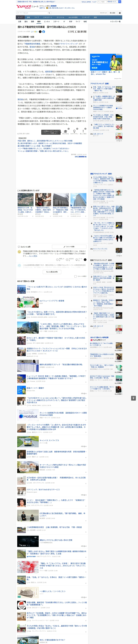Open キャンバス ストライプス car ad
This screenshot has width=138, height=644.
[x=49, y=440]
